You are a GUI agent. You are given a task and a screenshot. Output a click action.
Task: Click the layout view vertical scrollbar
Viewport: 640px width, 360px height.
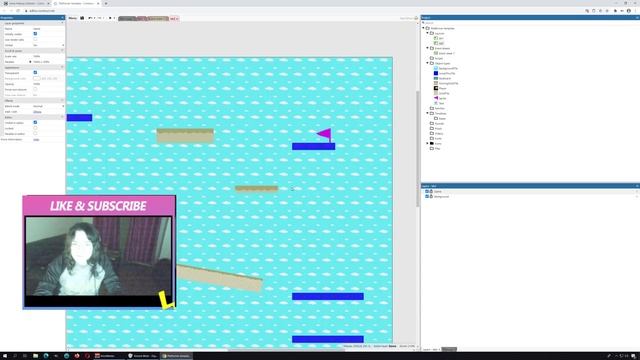(417, 149)
